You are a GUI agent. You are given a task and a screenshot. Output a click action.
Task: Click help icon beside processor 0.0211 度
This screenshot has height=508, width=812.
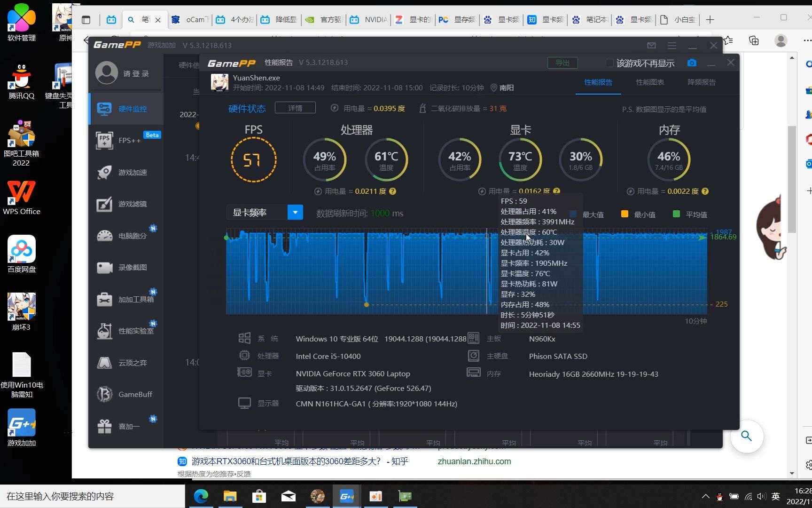pyautogui.click(x=393, y=191)
